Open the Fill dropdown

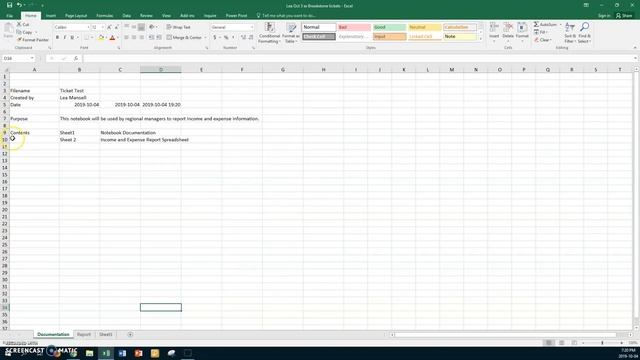click(541, 32)
